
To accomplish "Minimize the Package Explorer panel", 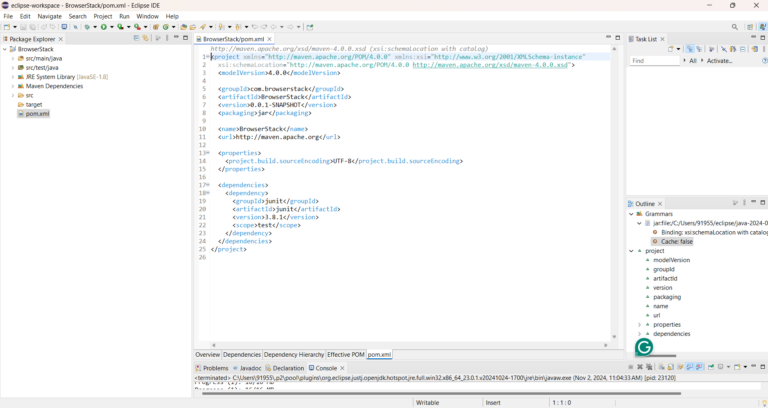I will (x=176, y=38).
